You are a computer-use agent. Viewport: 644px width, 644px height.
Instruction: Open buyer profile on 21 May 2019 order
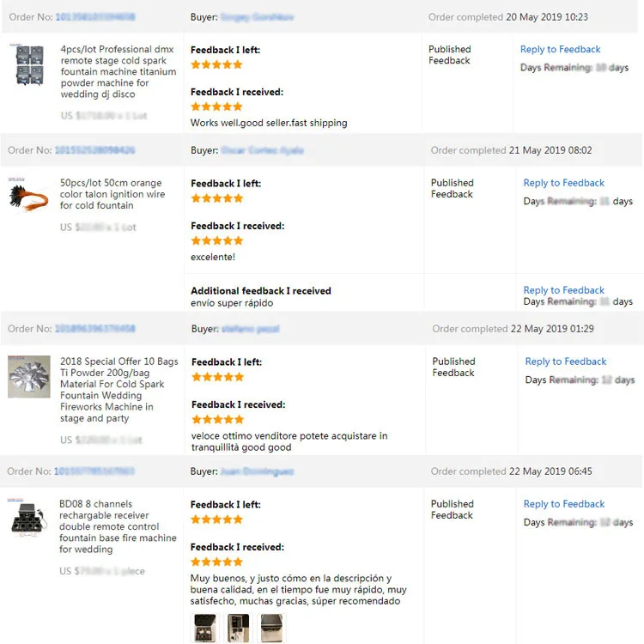262,150
